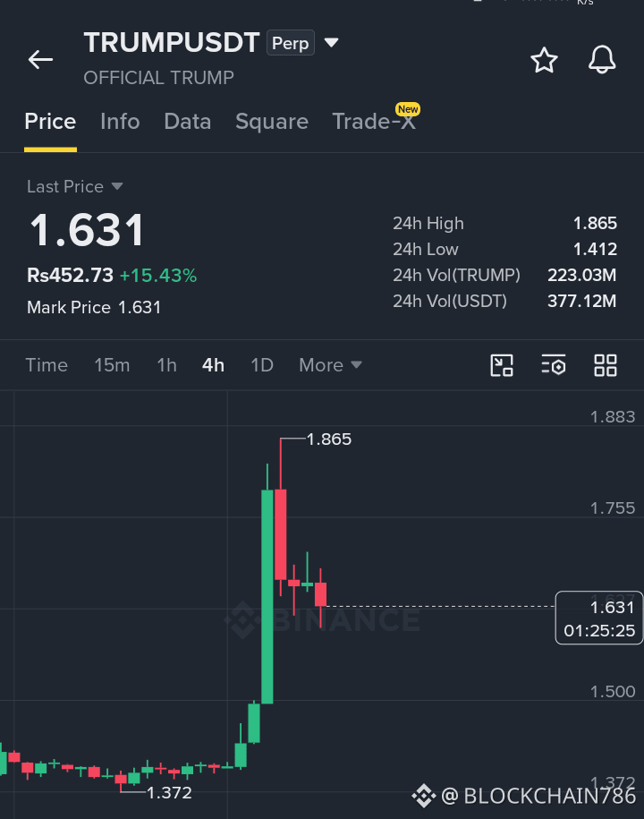Image resolution: width=644 pixels, height=819 pixels.
Task: Tap the Perp contract badge
Action: point(290,43)
